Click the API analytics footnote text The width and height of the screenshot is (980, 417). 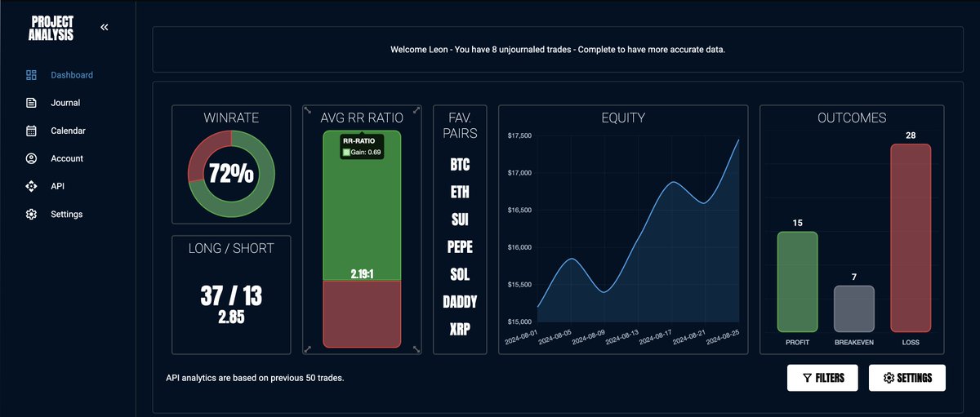(255, 378)
